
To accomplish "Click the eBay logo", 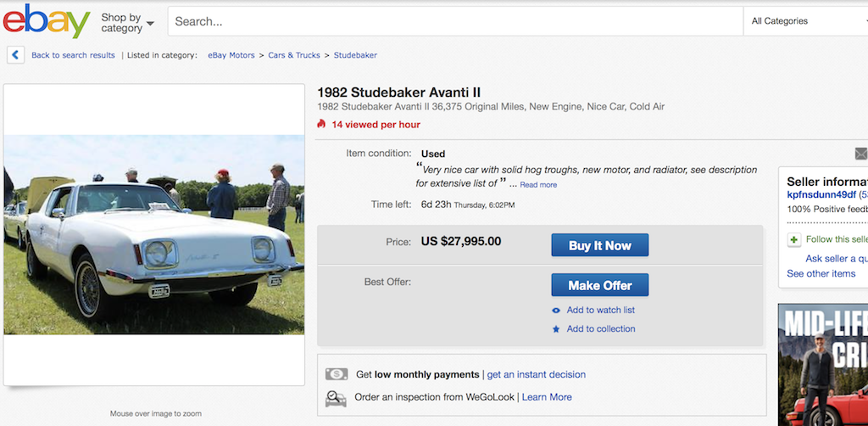I will [46, 21].
